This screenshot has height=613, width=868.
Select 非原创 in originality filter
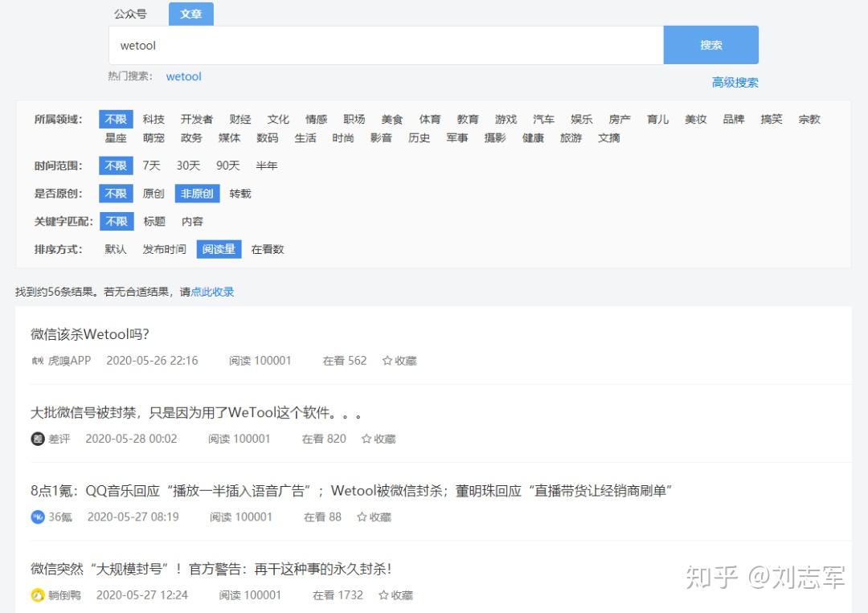(197, 194)
